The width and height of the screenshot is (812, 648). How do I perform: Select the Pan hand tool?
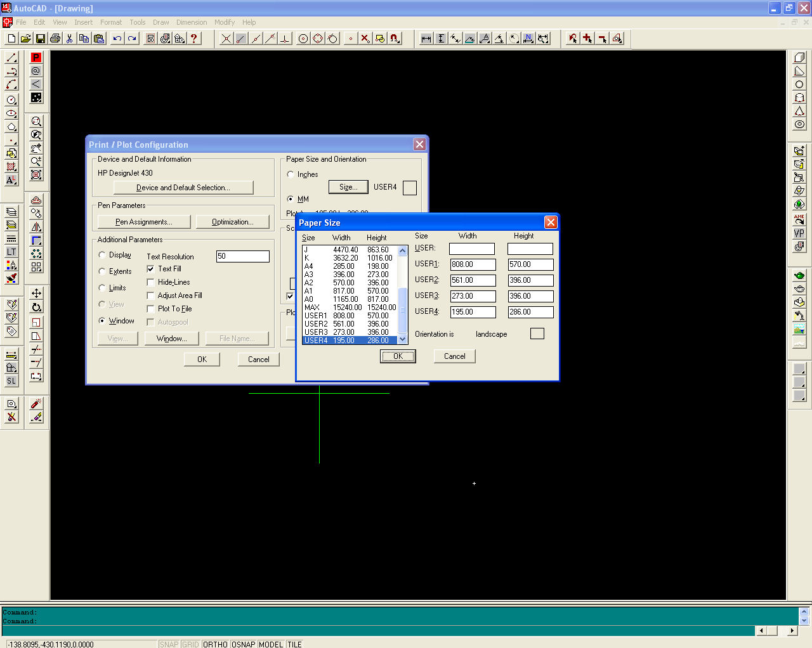click(36, 148)
